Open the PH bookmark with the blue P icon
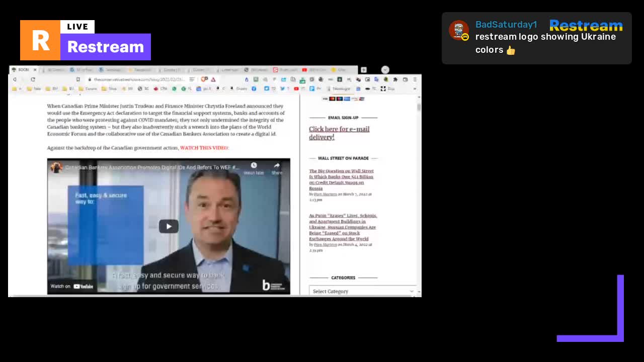This screenshot has height=362, width=644. tap(315, 89)
